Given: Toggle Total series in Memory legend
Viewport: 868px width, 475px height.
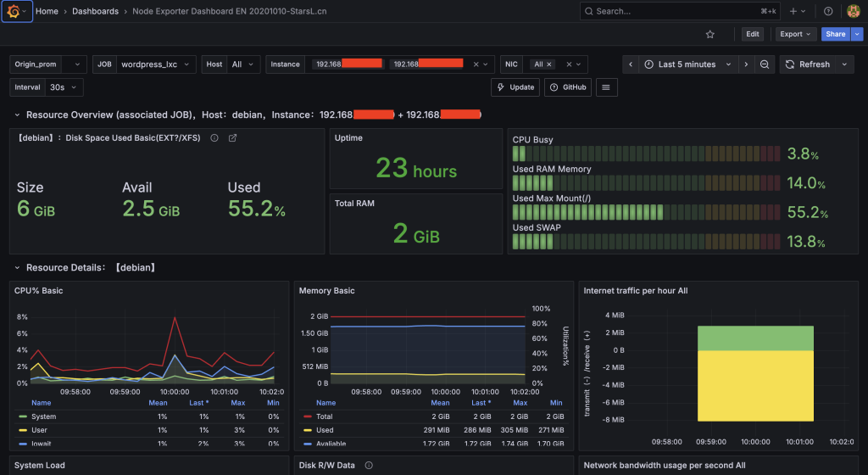Looking at the screenshot, I should pos(326,416).
